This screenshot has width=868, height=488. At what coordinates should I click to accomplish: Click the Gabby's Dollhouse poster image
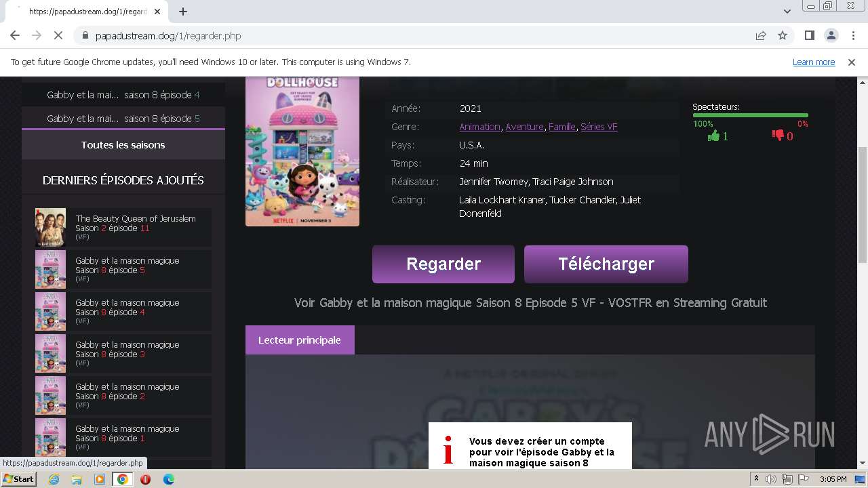302,151
